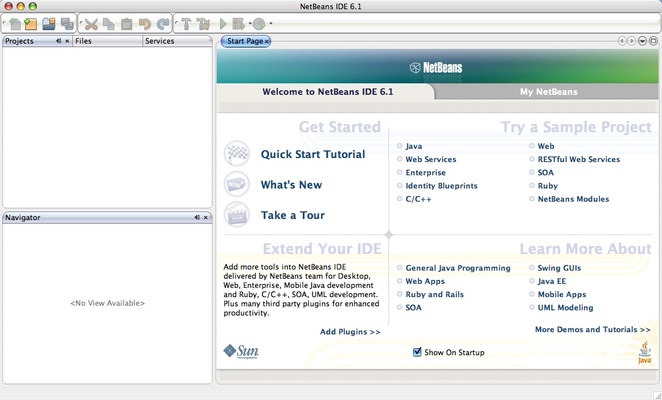Switch to the My NetBeans tab
Viewport: 662px width, 400px height.
(548, 92)
